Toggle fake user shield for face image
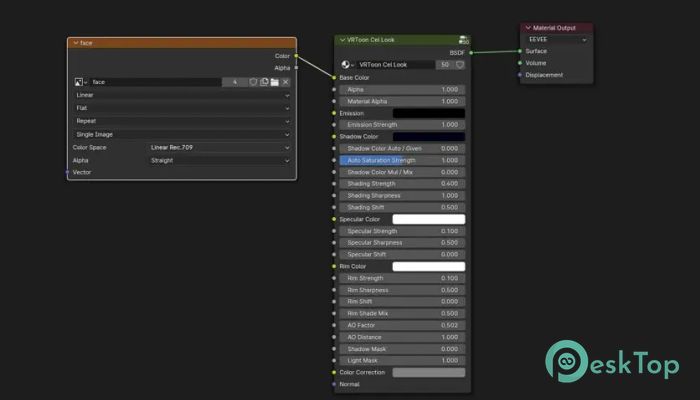Viewport: 700px width, 400px height. 253,82
